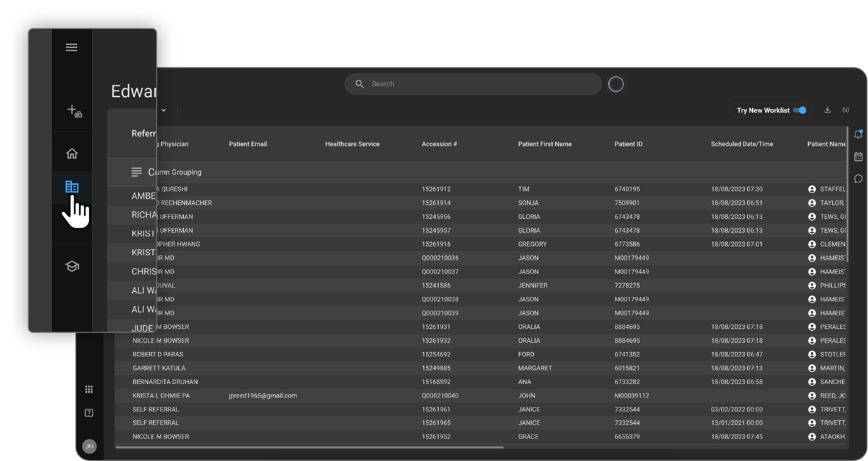868x461 pixels.
Task: Open notifications with the bell icon
Action: click(858, 135)
